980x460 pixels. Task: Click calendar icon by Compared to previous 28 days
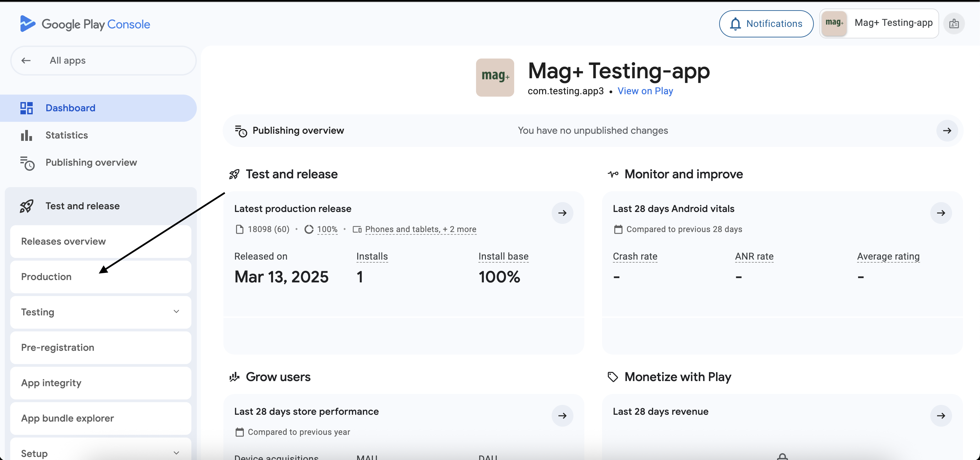(x=618, y=230)
